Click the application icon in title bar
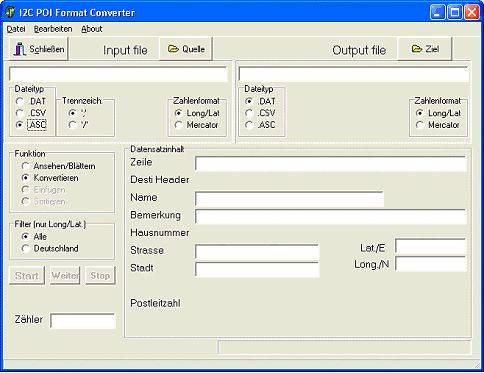 point(10,13)
